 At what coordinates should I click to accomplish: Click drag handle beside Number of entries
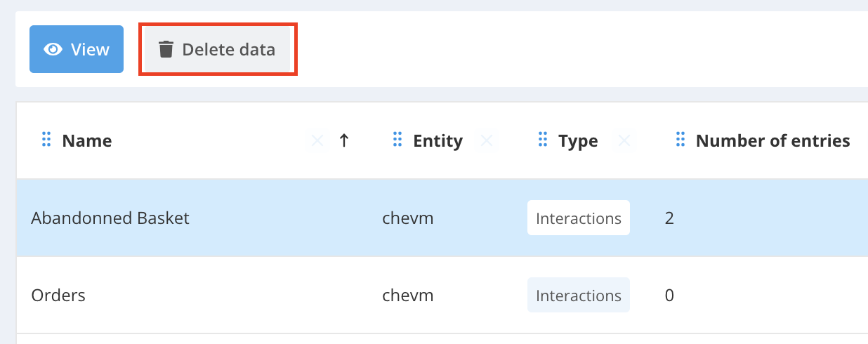tap(680, 140)
